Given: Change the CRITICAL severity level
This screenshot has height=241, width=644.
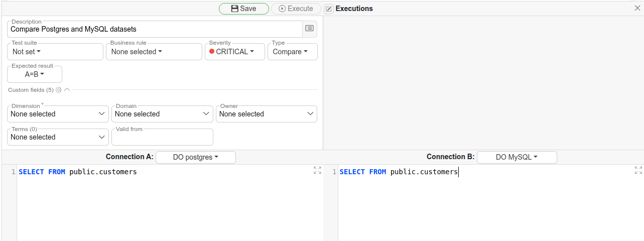Looking at the screenshot, I should click(234, 52).
